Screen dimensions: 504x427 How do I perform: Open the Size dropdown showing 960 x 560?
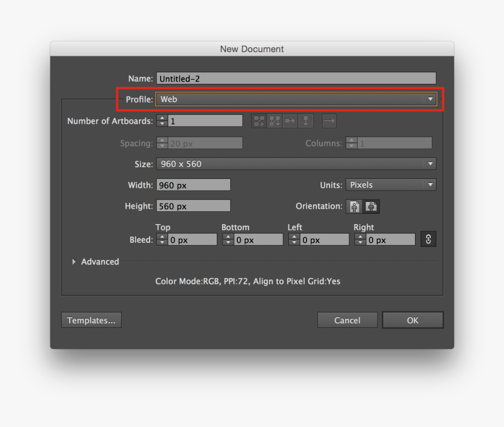(296, 164)
